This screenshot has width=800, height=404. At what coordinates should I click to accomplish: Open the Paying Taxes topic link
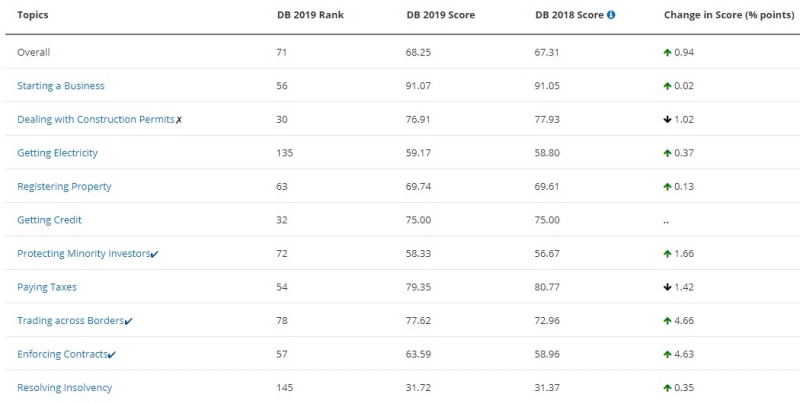tap(47, 287)
